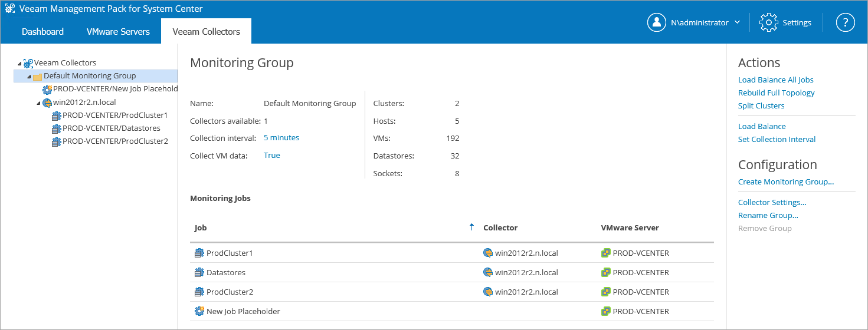Viewport: 868px width, 330px height.
Task: Switch to the VMware Servers tab
Action: [x=118, y=32]
